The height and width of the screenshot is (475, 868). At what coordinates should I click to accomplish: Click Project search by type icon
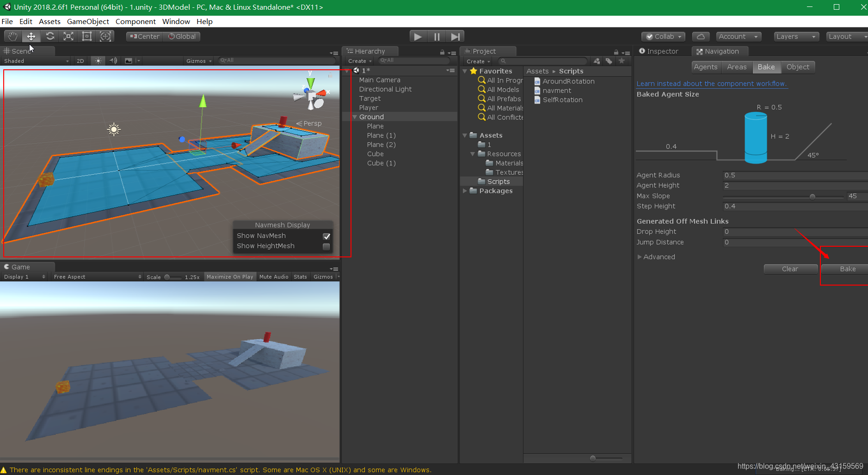click(x=597, y=61)
